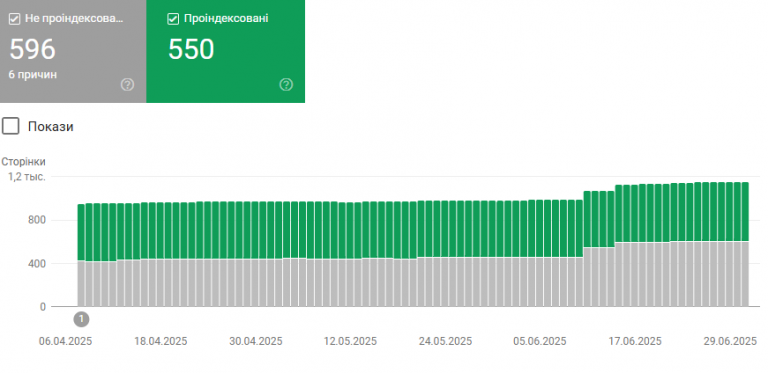Click the '6 причин' text
Screen dimensions: 768x373
click(33, 75)
